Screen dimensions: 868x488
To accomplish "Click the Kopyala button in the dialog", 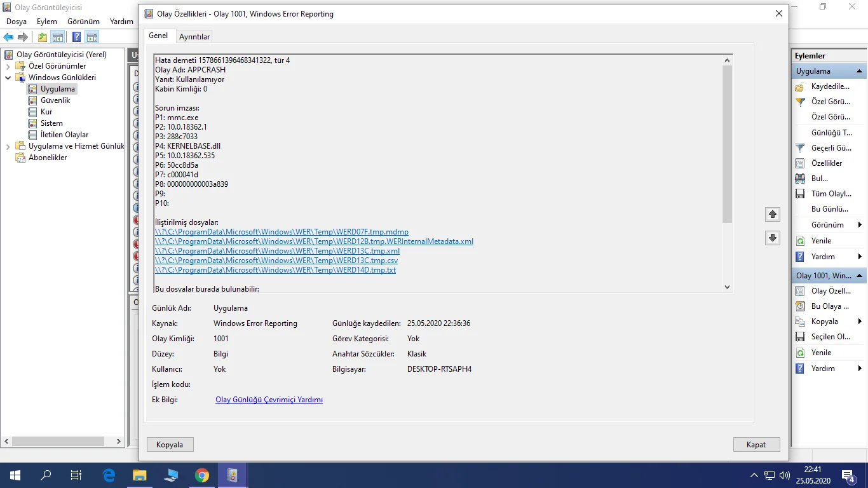I will 170,445.
